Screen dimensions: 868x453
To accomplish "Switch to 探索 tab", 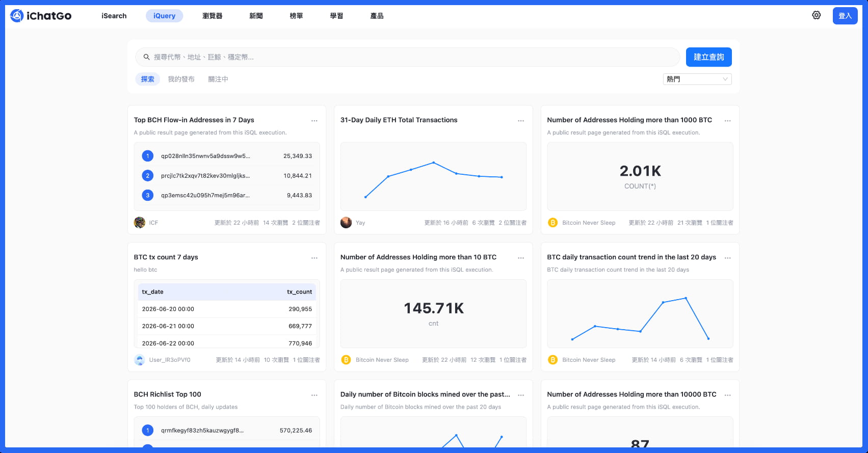I will (x=148, y=79).
